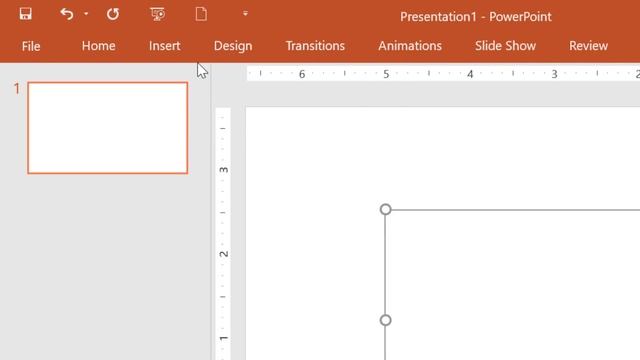Open the Undo history dropdown arrow
The height and width of the screenshot is (360, 640).
coord(86,14)
